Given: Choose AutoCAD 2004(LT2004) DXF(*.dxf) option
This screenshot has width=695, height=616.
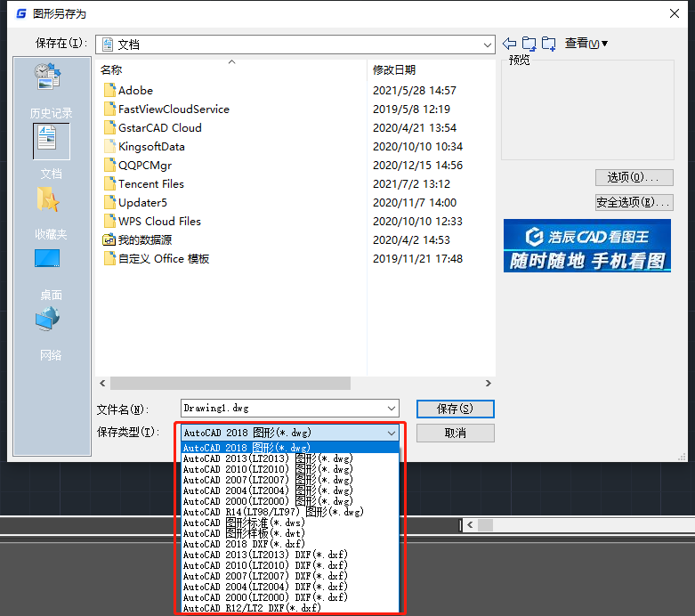Looking at the screenshot, I should click(290, 587).
